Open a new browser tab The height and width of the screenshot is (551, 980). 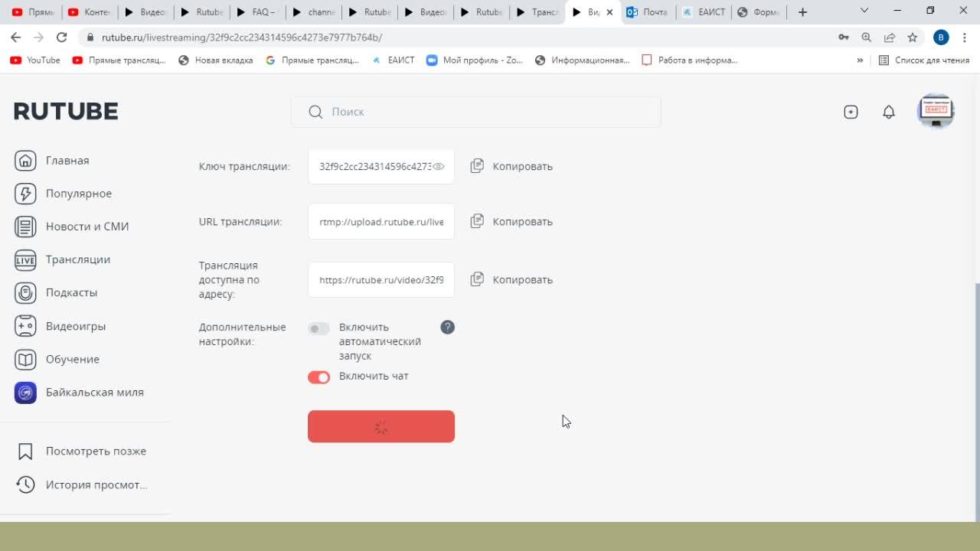802,12
